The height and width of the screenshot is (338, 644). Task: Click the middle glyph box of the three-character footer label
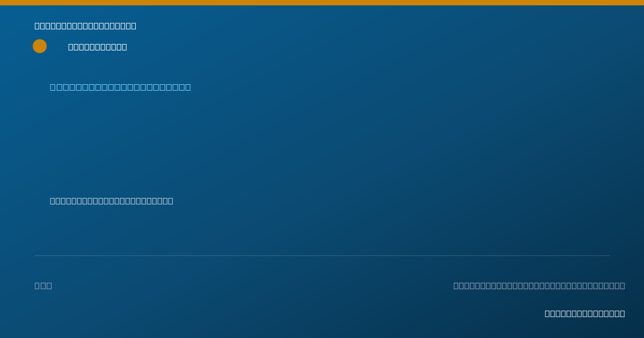tap(43, 285)
